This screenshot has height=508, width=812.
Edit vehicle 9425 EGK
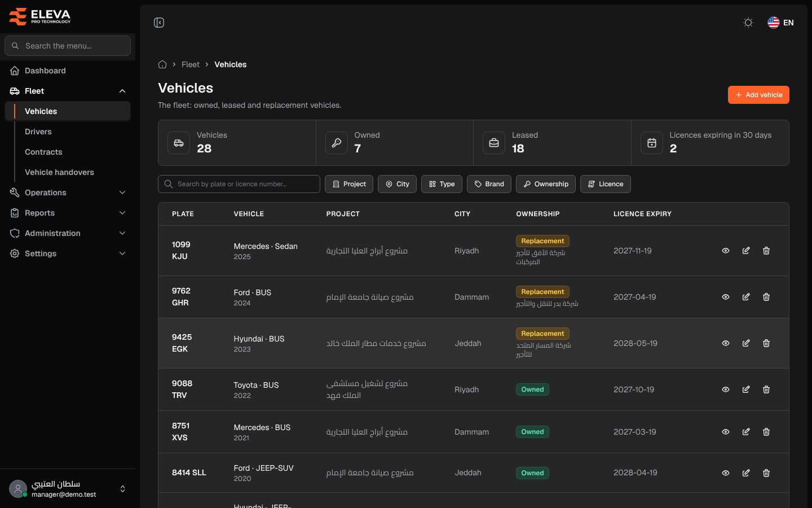(746, 343)
